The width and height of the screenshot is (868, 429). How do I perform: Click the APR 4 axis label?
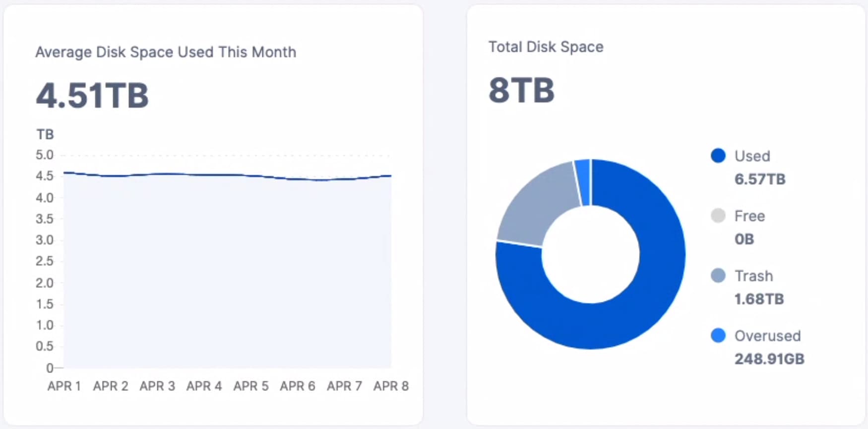[204, 386]
